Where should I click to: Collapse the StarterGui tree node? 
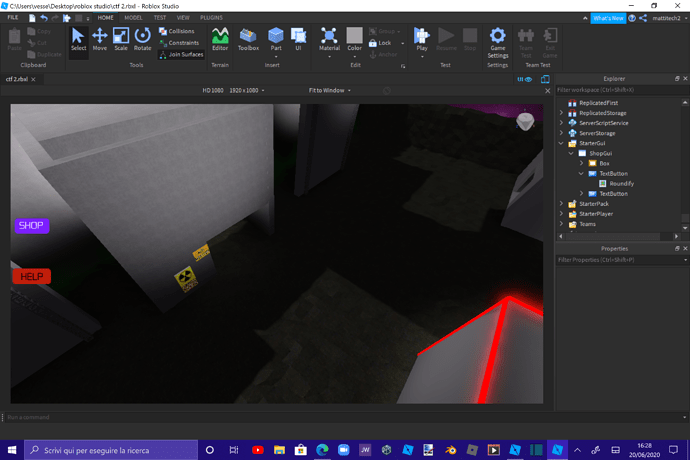pyautogui.click(x=561, y=143)
